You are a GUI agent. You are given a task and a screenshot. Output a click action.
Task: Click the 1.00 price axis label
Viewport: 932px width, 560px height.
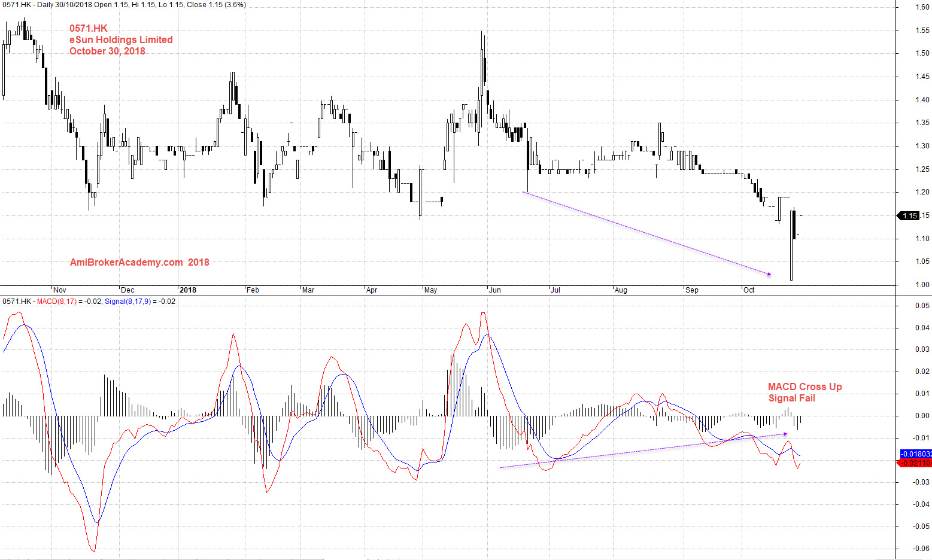922,285
